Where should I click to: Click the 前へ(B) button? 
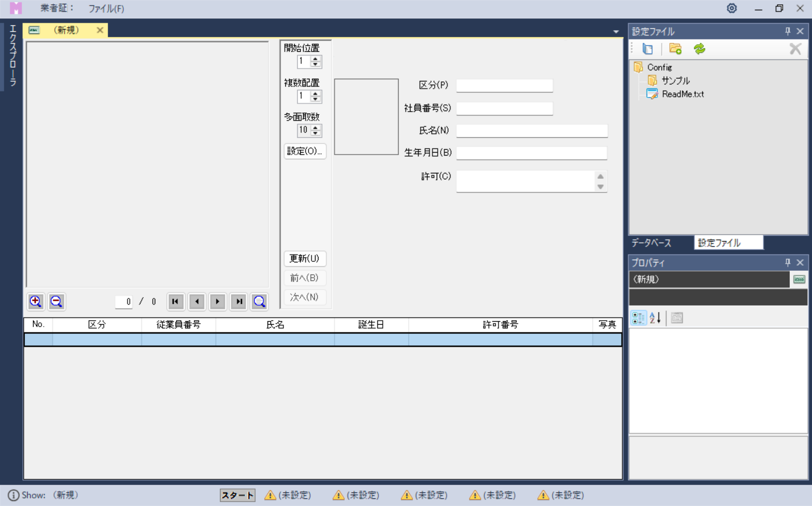[x=305, y=278]
